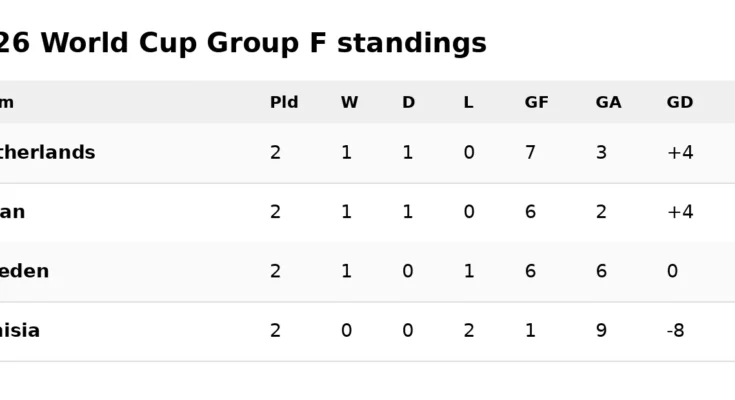Click Sweden goal difference 0
The image size is (735, 400).
(672, 271)
